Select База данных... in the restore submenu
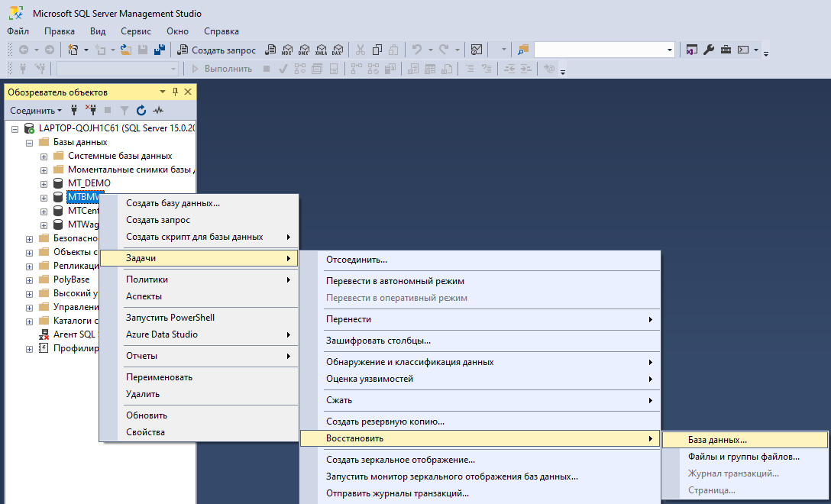 (717, 440)
